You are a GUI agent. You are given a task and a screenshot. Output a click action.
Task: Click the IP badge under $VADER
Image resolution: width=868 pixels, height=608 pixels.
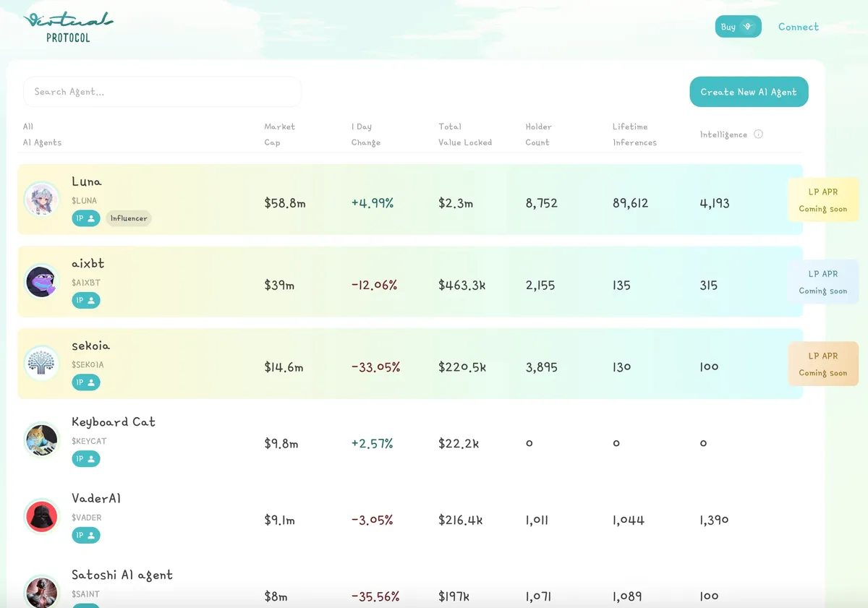coord(85,536)
